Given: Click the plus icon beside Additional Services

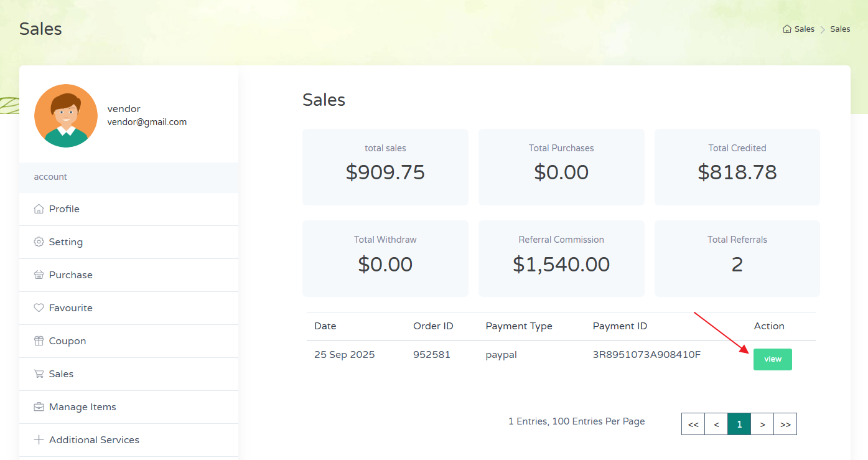Looking at the screenshot, I should click(x=39, y=440).
